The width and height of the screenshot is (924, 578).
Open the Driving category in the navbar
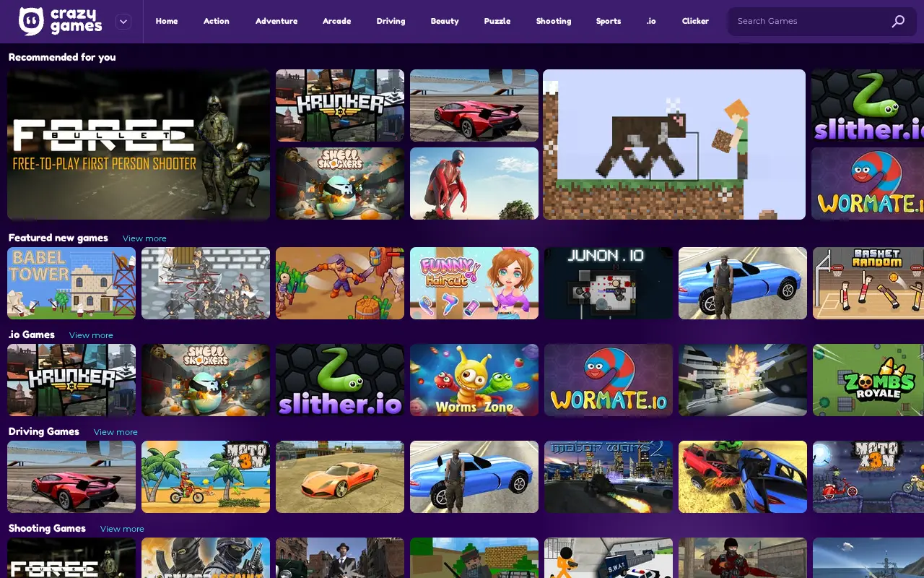[391, 21]
